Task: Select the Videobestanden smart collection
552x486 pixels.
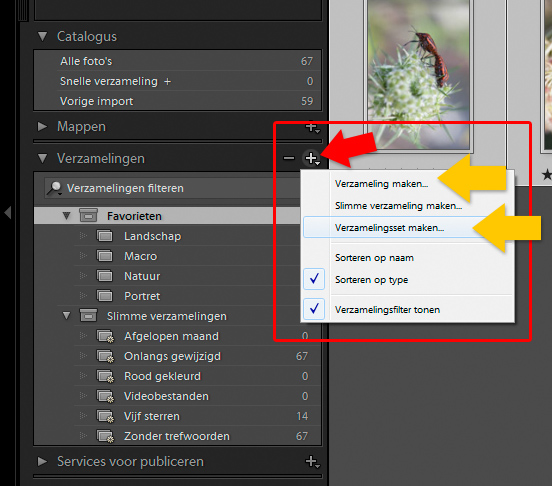Action: 166,397
